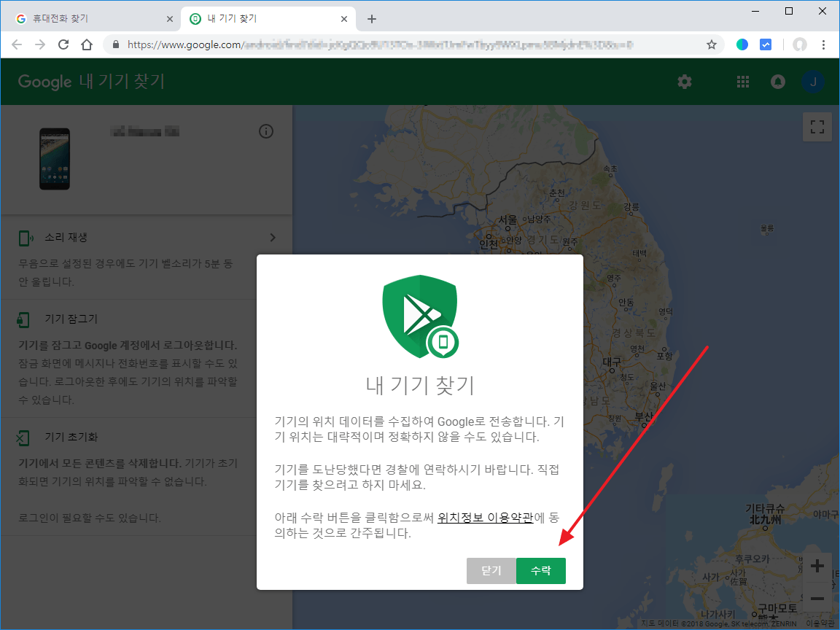This screenshot has width=840, height=630.
Task: Open the Chrome three-dot menu
Action: [823, 44]
